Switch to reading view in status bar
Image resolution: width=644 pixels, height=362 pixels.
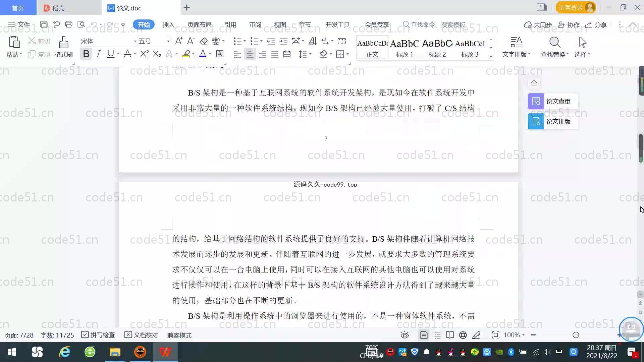click(x=450, y=335)
